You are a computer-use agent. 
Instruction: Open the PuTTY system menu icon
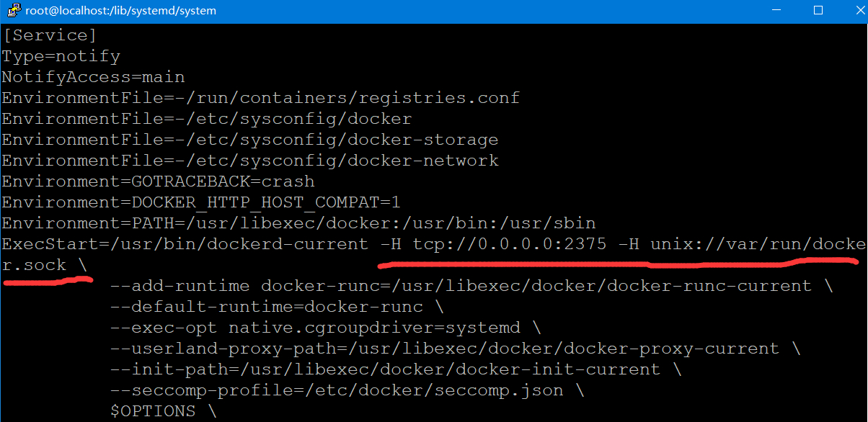(12, 11)
